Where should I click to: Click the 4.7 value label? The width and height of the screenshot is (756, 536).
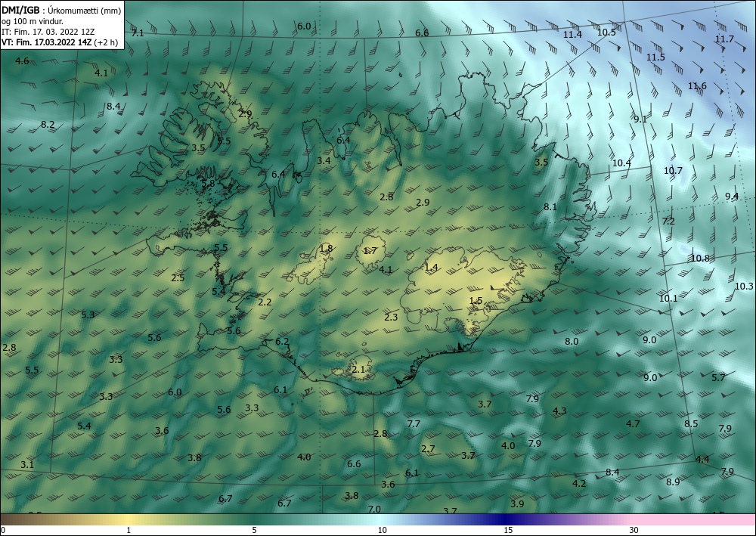pyautogui.click(x=633, y=423)
